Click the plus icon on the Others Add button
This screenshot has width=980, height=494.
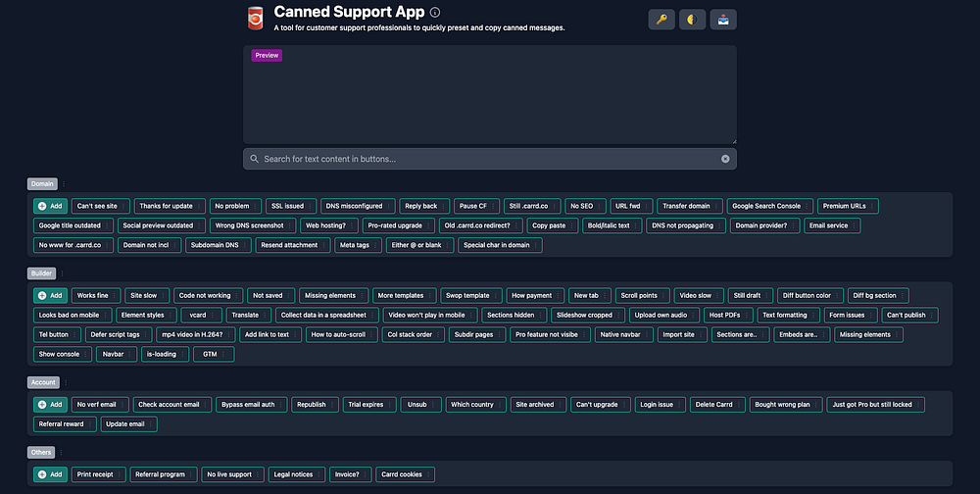click(x=42, y=474)
